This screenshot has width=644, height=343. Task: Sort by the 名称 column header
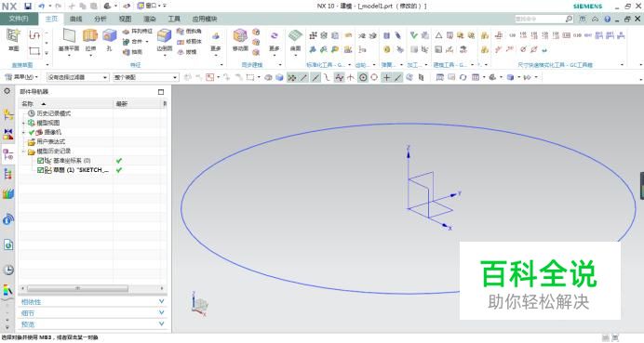[66, 104]
